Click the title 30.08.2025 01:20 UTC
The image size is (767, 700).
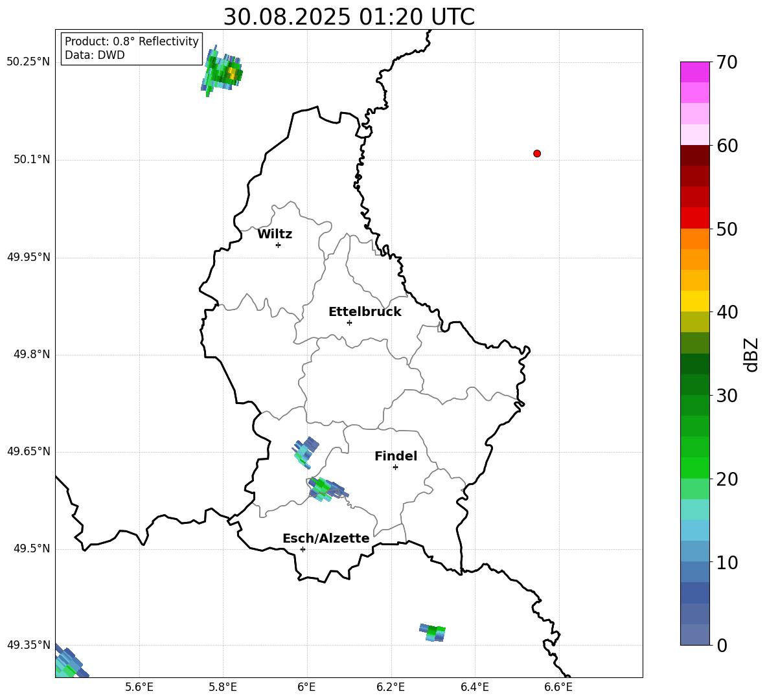[349, 17]
